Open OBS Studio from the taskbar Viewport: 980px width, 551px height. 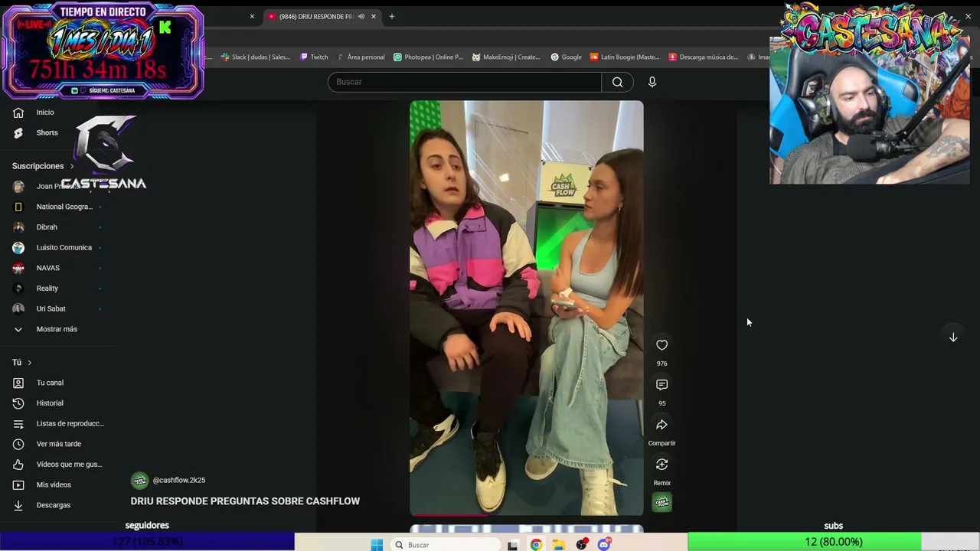tap(582, 545)
